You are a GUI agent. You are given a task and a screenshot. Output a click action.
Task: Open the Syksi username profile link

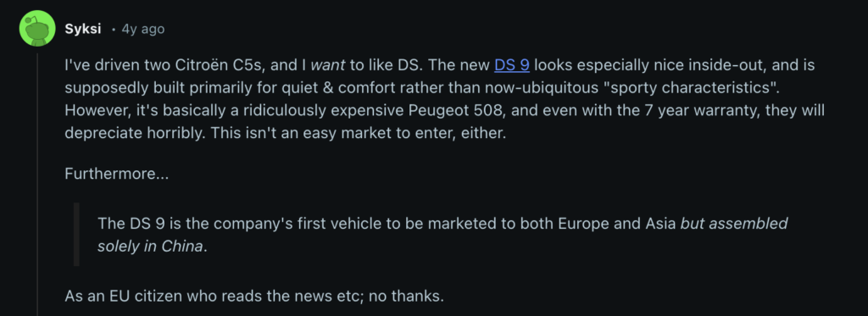point(83,29)
